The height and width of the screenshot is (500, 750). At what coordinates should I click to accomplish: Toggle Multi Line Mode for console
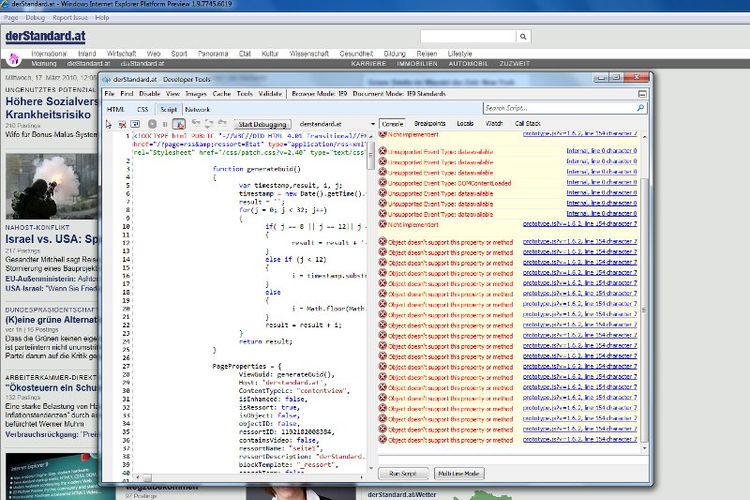coord(459,473)
